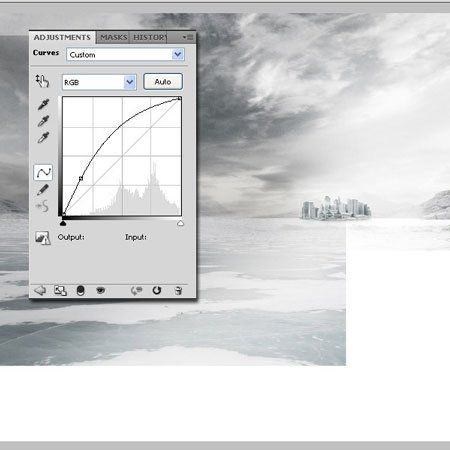Open the Curves preset dropdown showing Custom

click(125, 54)
